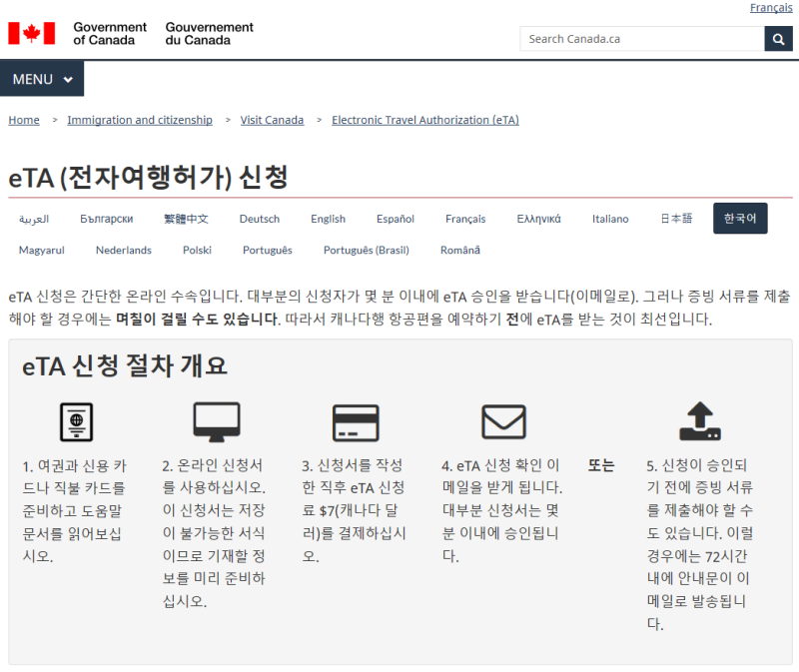Click the search magnifier button
This screenshot has width=799, height=672.
(778, 39)
